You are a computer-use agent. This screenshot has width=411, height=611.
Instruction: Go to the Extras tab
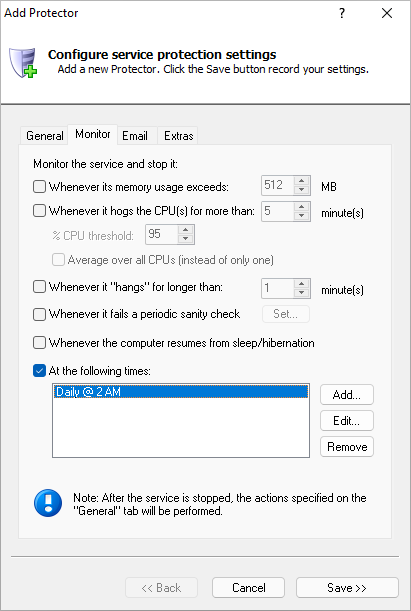point(178,136)
